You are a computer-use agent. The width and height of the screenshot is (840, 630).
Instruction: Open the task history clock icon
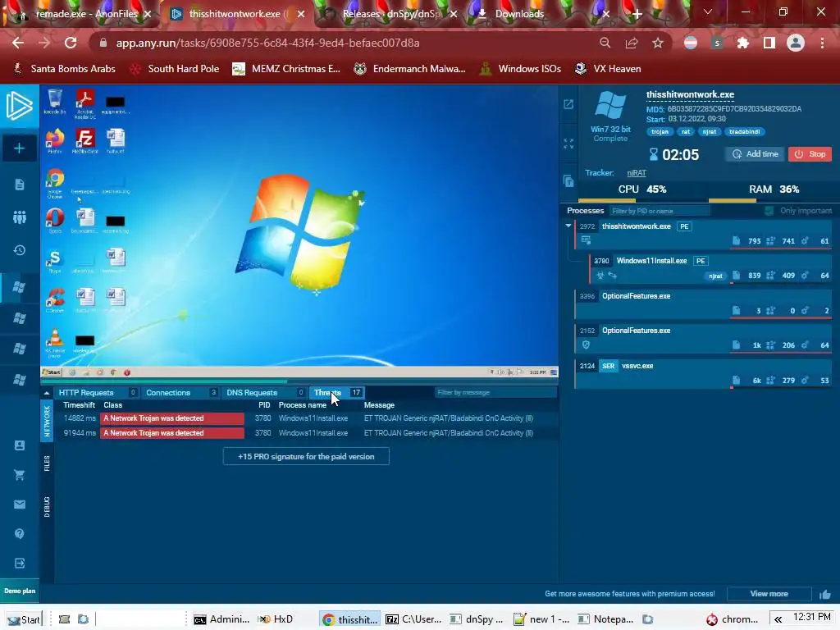pos(20,250)
